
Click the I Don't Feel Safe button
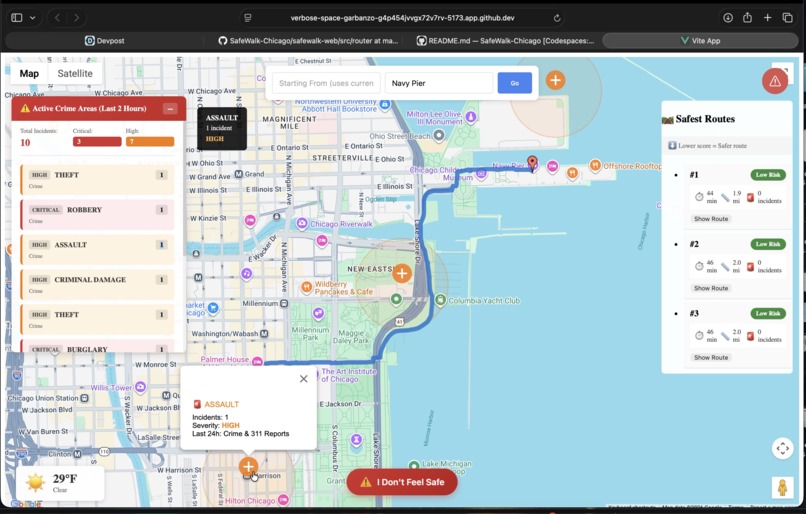[402, 482]
